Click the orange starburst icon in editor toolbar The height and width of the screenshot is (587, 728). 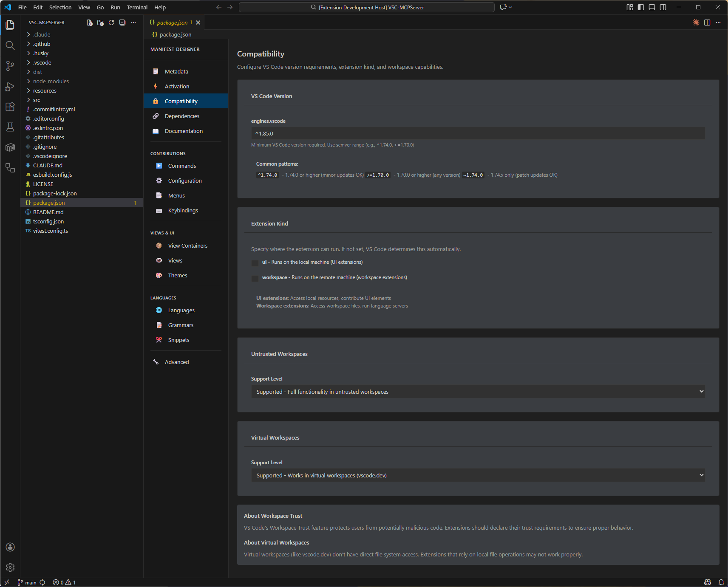(x=696, y=23)
